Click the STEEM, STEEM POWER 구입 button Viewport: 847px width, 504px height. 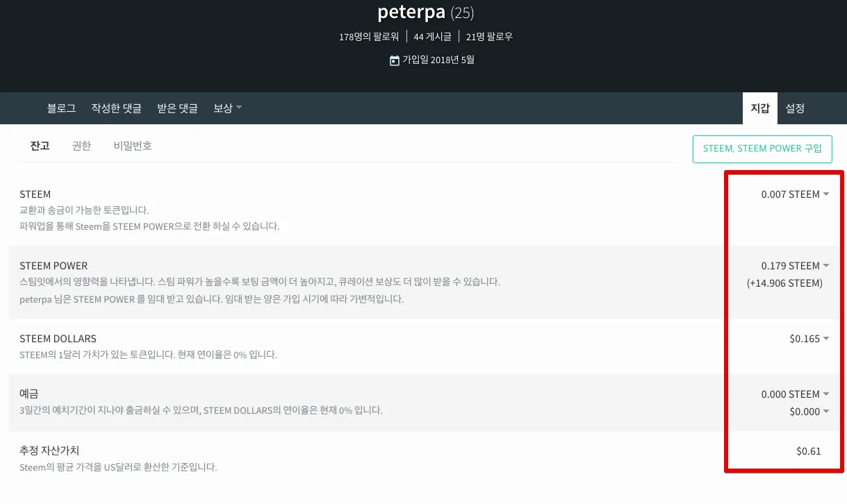pyautogui.click(x=762, y=149)
